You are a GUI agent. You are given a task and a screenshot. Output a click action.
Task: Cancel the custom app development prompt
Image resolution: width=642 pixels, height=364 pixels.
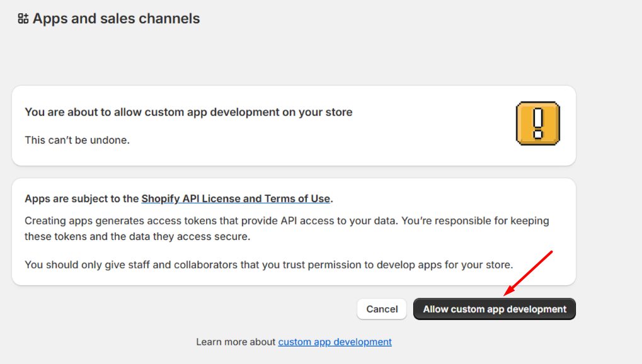point(382,309)
